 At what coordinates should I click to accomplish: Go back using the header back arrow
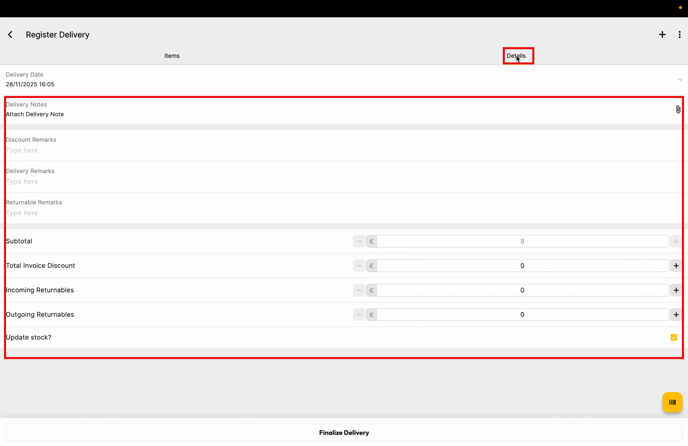[11, 35]
